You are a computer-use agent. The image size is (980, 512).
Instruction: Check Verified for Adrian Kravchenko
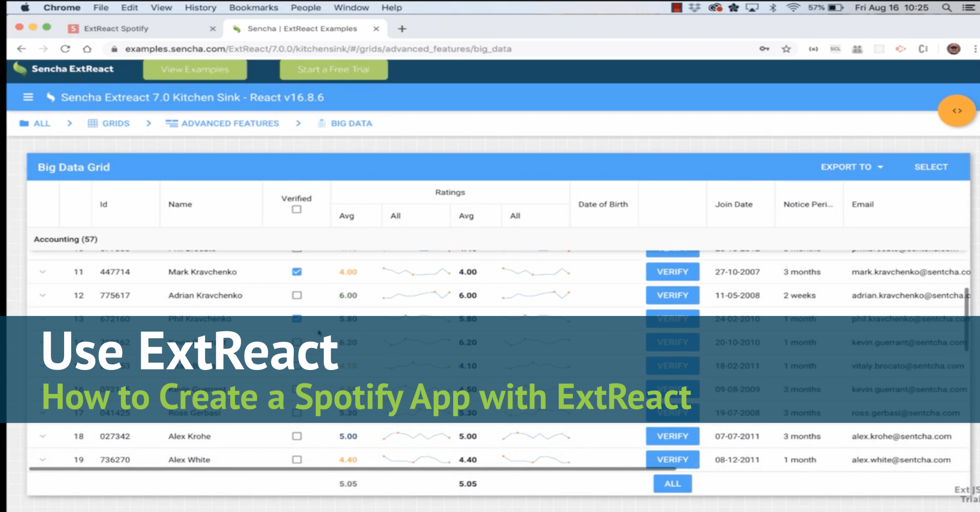click(x=297, y=295)
